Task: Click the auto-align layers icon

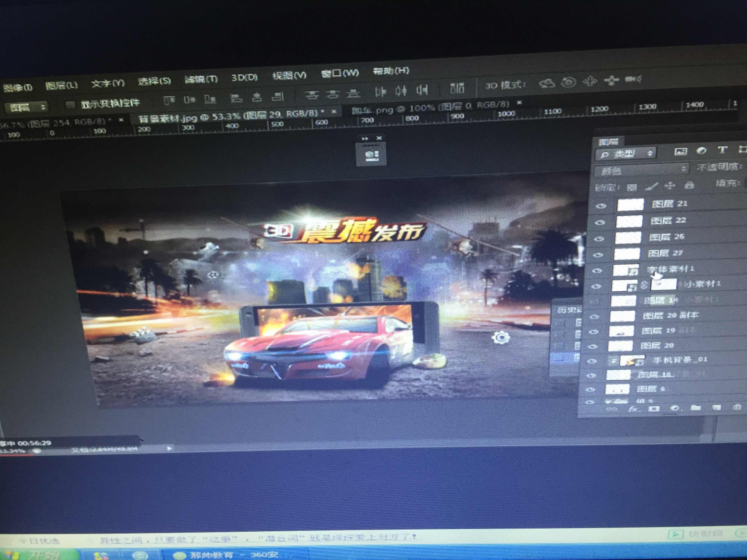Action: click(457, 88)
